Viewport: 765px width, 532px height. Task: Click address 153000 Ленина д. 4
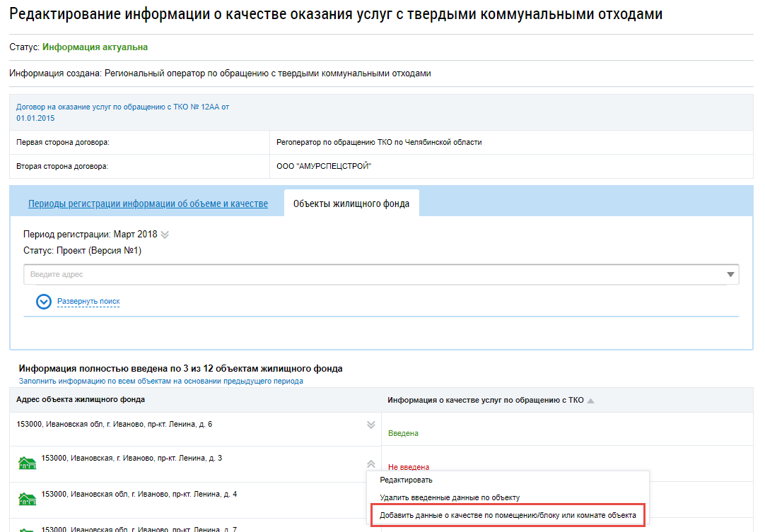click(139, 494)
